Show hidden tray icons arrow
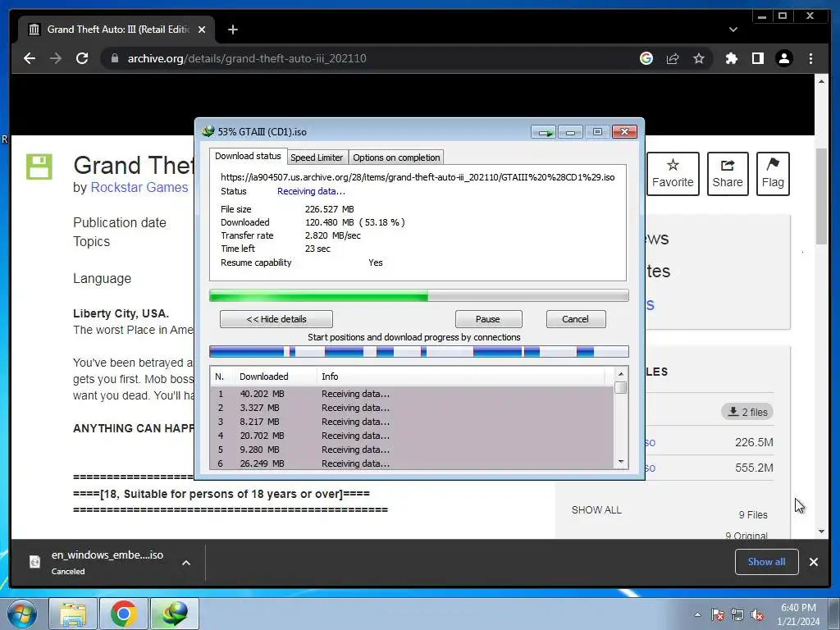The image size is (840, 630). (697, 615)
